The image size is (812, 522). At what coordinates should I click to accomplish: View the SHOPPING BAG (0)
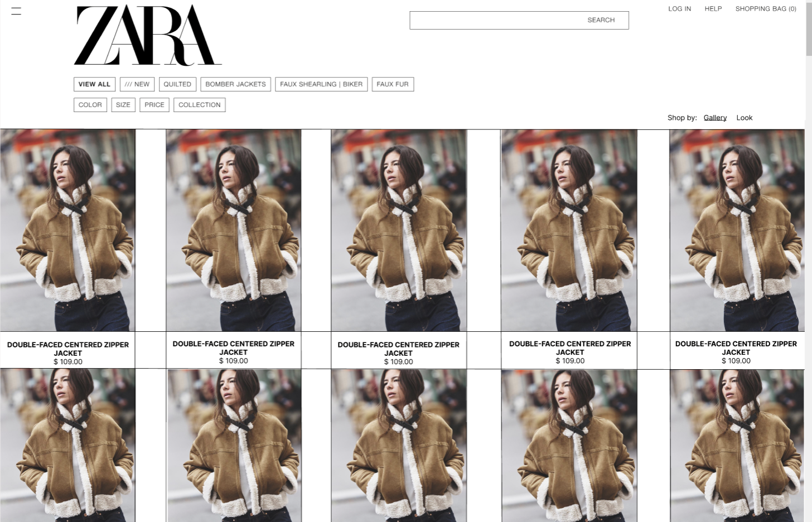click(766, 9)
